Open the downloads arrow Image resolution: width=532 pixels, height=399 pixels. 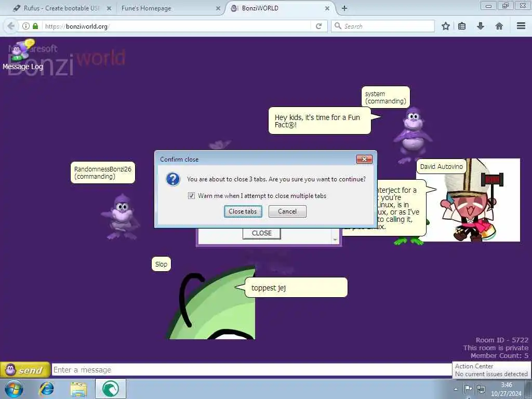tap(481, 26)
